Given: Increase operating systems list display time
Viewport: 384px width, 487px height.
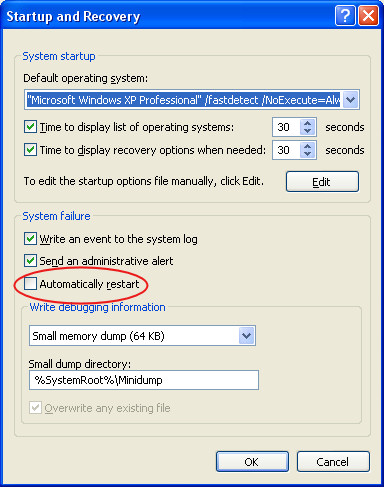Looking at the screenshot, I should pyautogui.click(x=307, y=123).
